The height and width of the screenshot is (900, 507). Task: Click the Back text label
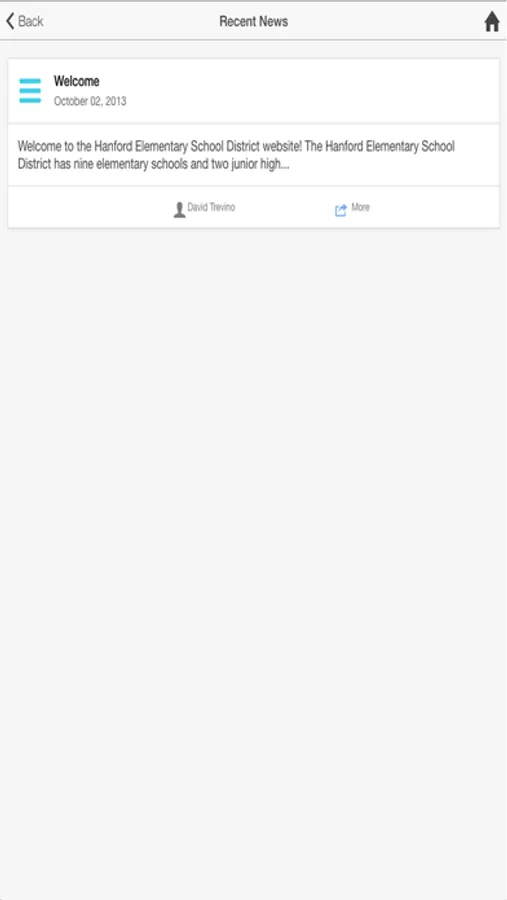click(31, 21)
